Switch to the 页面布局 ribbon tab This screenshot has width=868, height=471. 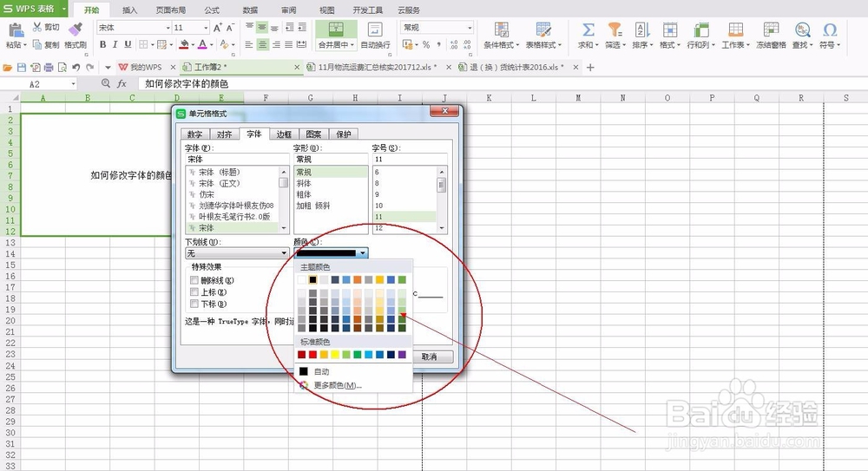[x=170, y=10]
